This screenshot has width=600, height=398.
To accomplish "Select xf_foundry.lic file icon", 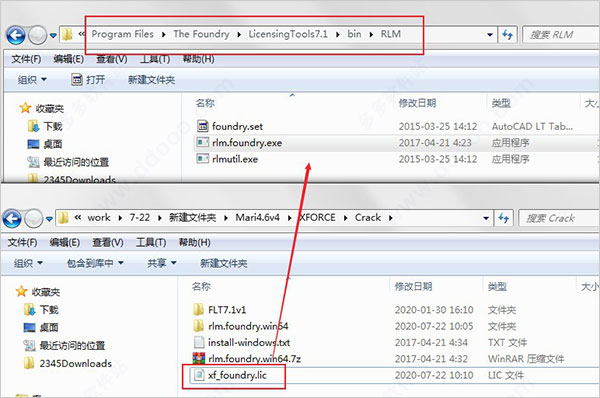I will point(199,375).
